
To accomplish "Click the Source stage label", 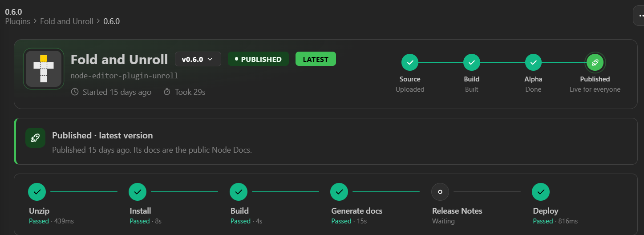I will [x=410, y=79].
